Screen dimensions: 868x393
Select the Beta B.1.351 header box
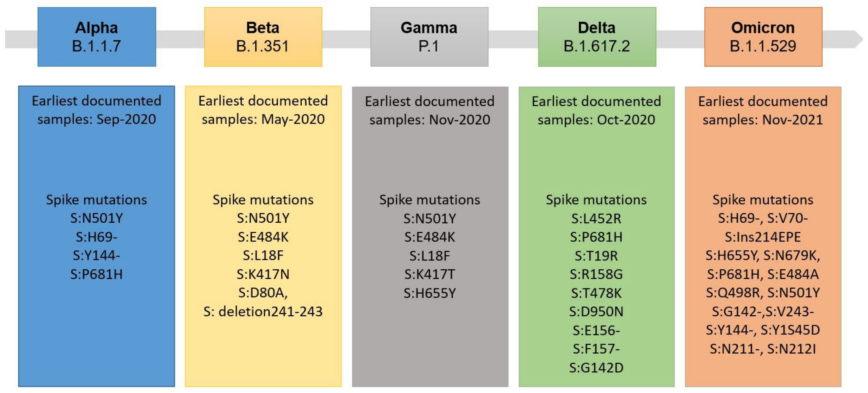(x=263, y=37)
